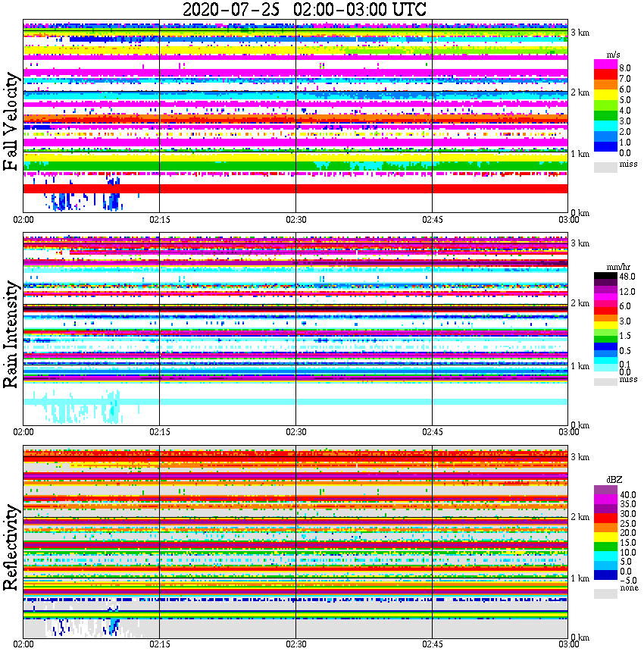The height and width of the screenshot is (658, 644).
Task: Click "02:45" time label below Fall Velocity panel
Action: pyautogui.click(x=432, y=220)
